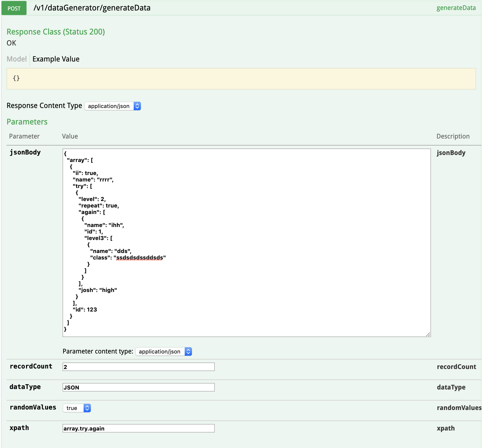Click the xpath parameter label
483x448 pixels.
[19, 428]
